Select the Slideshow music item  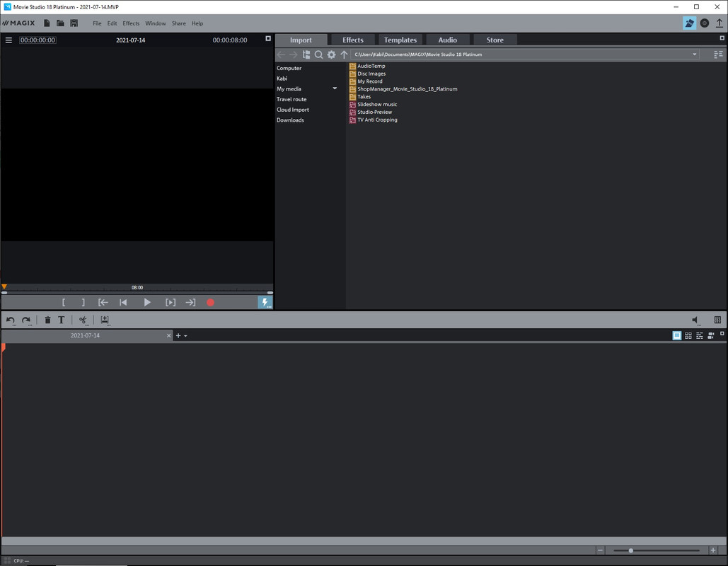374,105
